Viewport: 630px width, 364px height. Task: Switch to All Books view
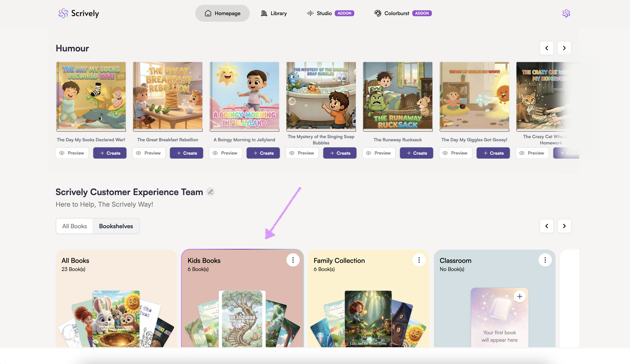click(x=74, y=226)
